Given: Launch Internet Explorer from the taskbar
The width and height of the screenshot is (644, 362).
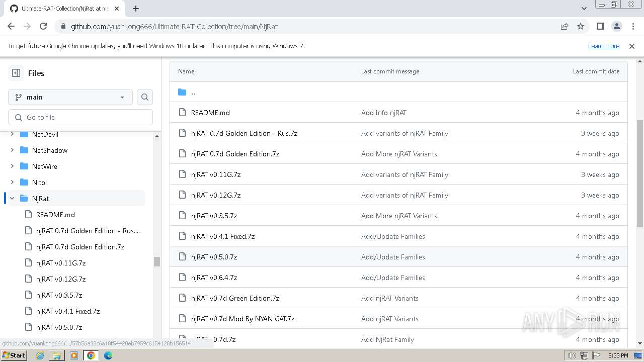Looking at the screenshot, I should 40,355.
